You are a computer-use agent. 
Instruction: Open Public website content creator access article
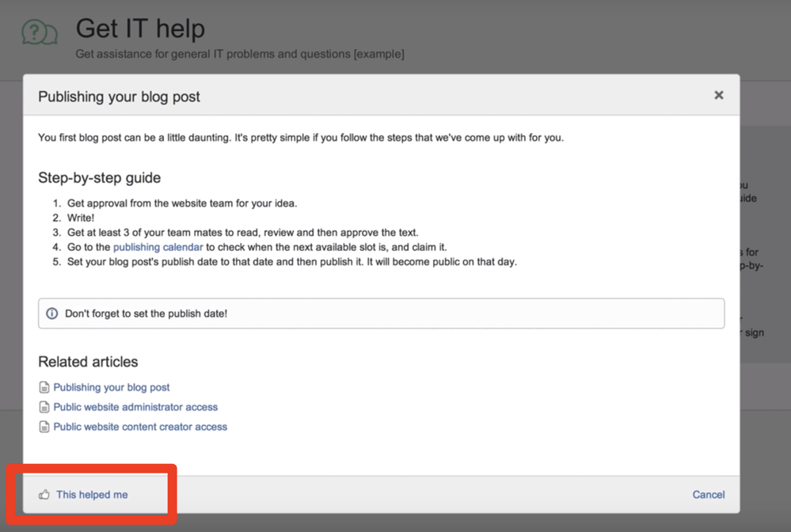(x=140, y=427)
